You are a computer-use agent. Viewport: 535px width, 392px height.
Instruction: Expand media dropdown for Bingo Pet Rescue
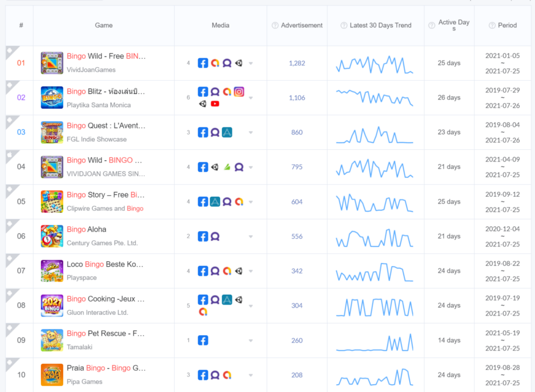[x=251, y=341]
